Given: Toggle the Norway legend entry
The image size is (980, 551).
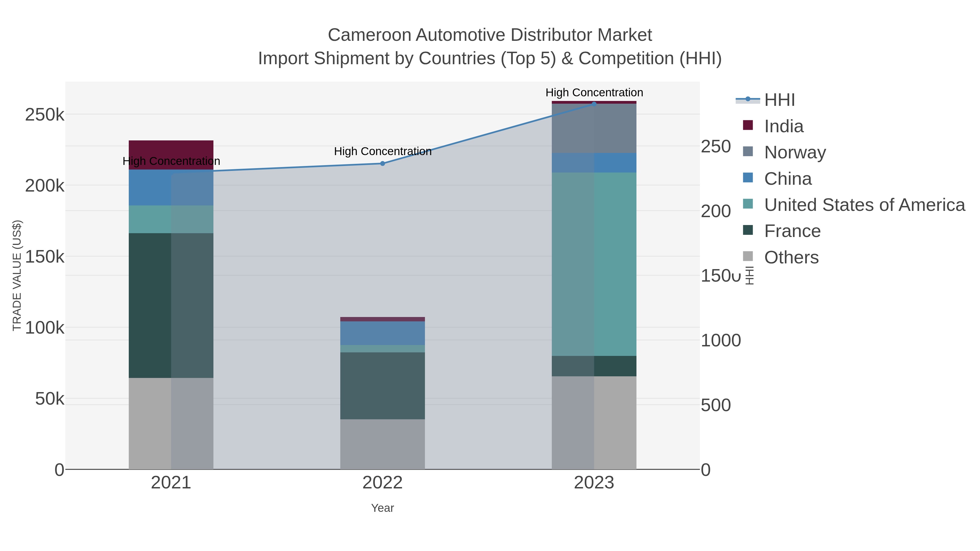Looking at the screenshot, I should [x=785, y=152].
